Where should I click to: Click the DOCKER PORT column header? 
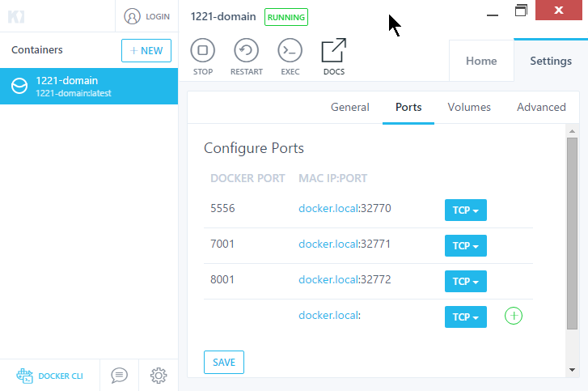pos(247,178)
